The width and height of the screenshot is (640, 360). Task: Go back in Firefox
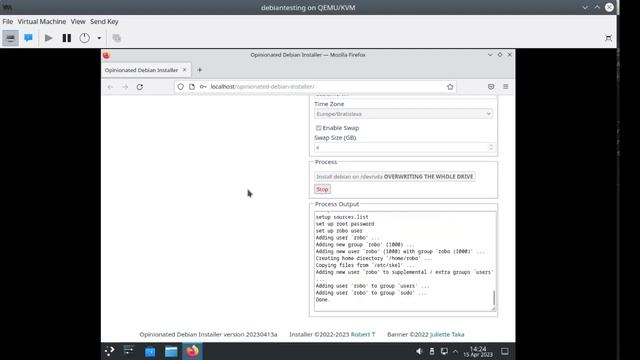[110, 87]
